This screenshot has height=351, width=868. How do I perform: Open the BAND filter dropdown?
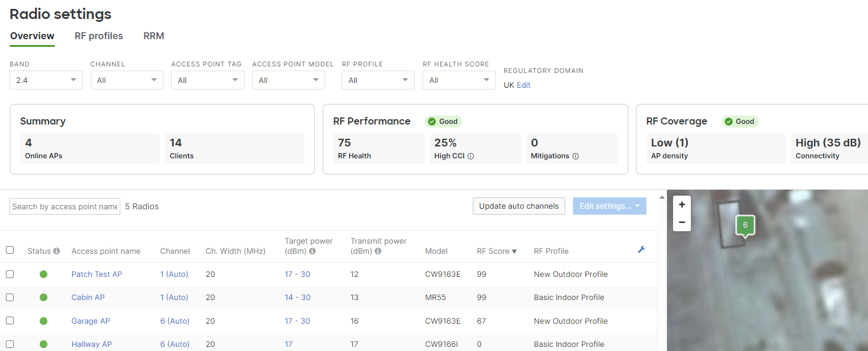(x=46, y=79)
